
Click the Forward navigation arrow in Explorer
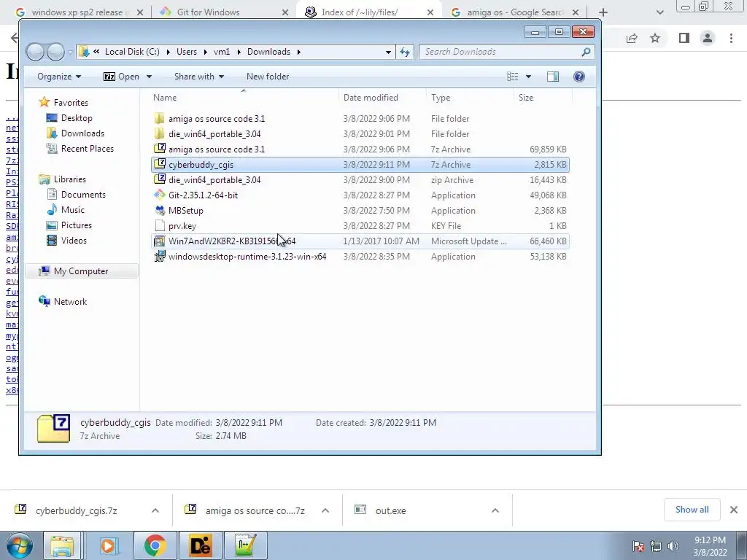55,52
